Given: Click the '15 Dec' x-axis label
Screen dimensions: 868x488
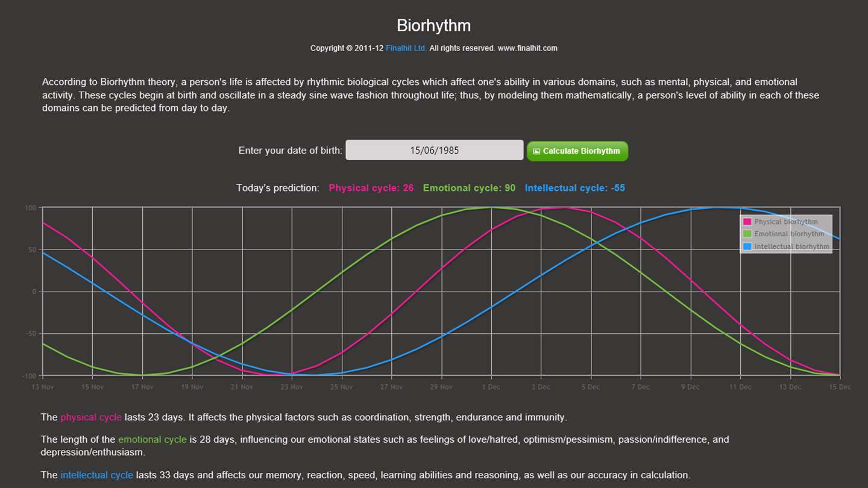Looking at the screenshot, I should [x=840, y=387].
